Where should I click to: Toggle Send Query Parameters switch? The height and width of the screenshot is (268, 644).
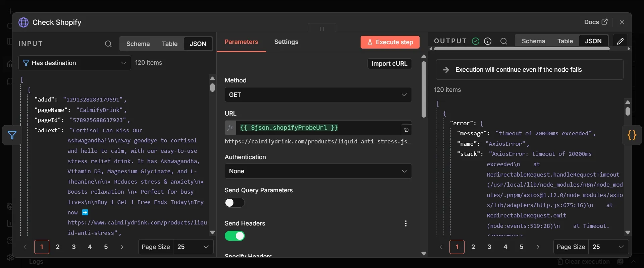coord(234,203)
